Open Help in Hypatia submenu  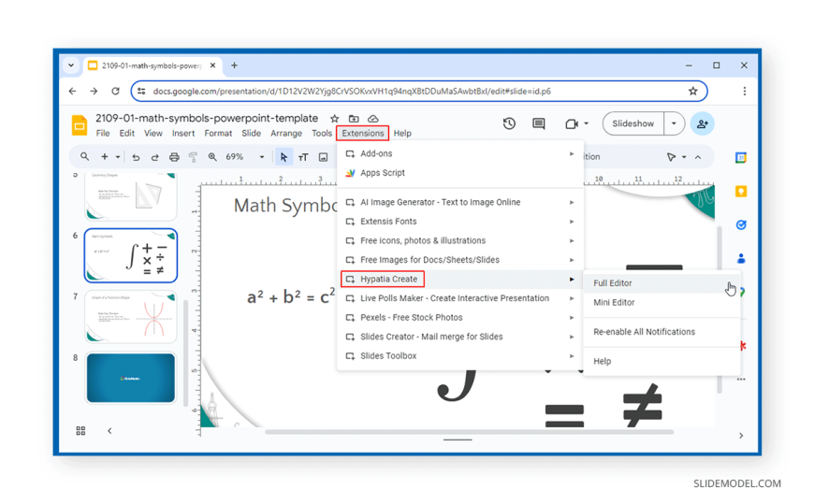click(661, 361)
